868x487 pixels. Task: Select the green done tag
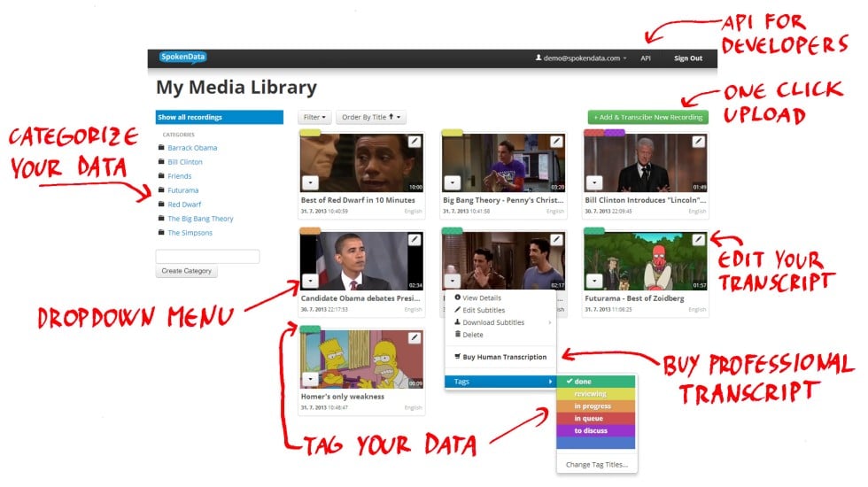point(596,382)
